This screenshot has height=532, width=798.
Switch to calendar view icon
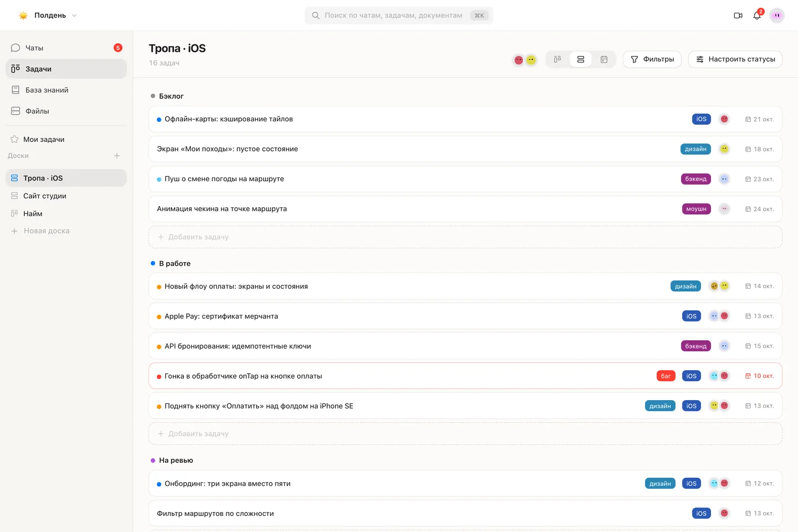click(x=604, y=59)
